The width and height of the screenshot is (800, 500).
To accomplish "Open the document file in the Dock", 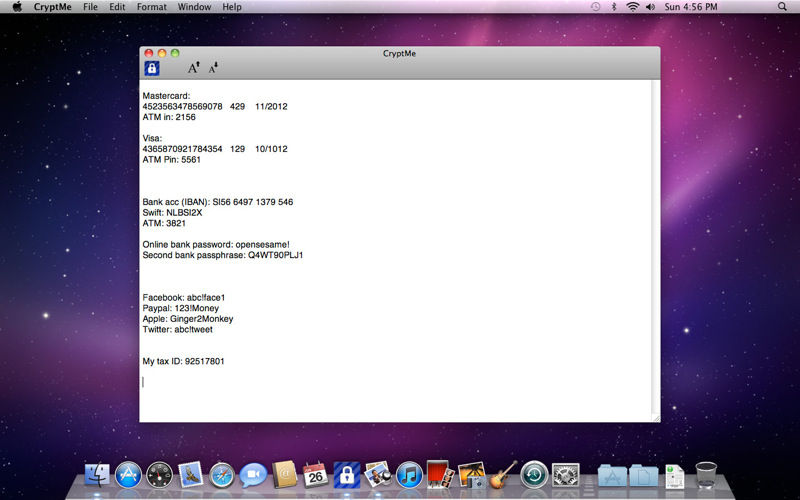I will point(674,476).
